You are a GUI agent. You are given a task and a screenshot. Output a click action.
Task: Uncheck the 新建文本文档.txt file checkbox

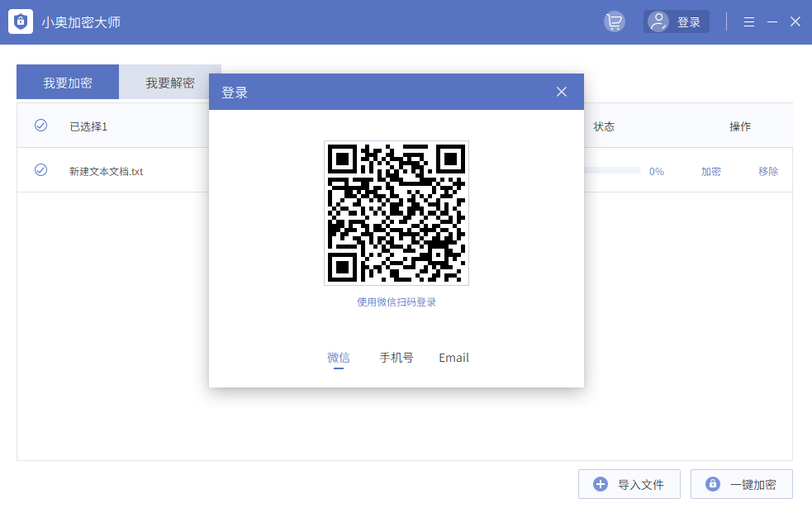pyautogui.click(x=40, y=170)
